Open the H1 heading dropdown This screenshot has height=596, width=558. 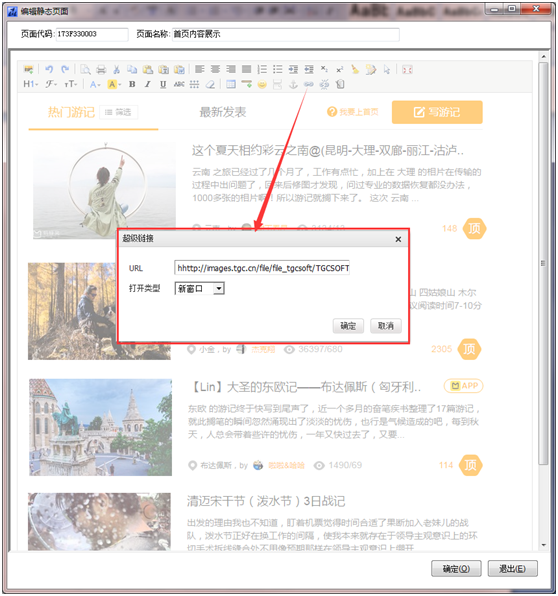pos(31,84)
